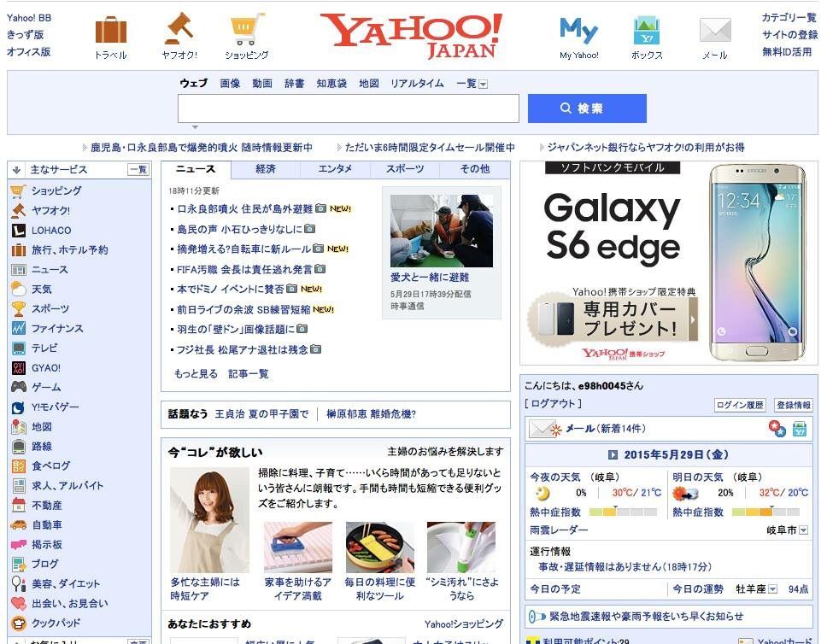Viewport: 827px width, 644px height.
Task: Click the ゲーム controller sidebar icon
Action: coord(19,387)
